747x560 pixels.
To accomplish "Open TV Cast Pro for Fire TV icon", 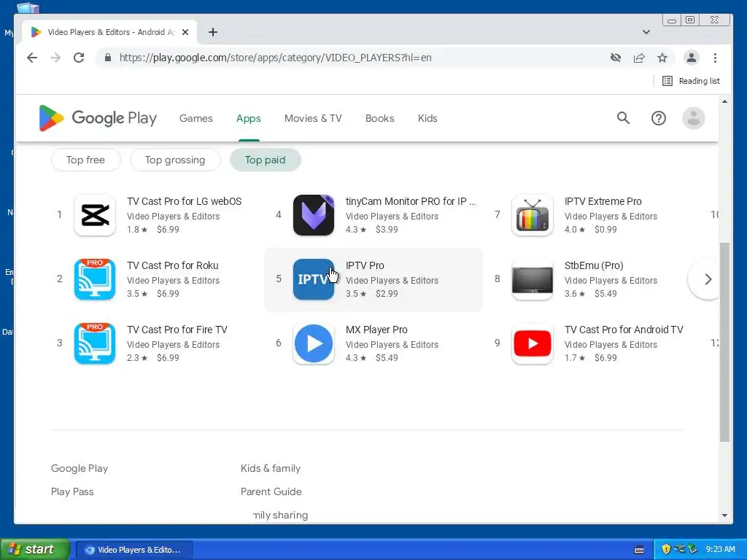I will 95,343.
